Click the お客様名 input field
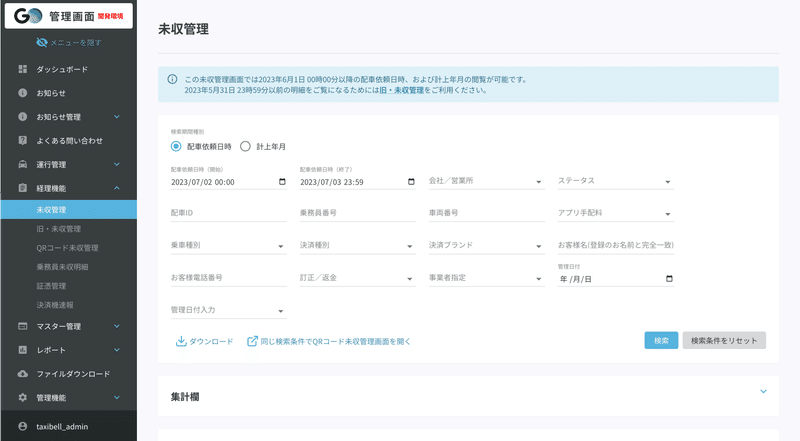The image size is (800, 441). point(616,245)
